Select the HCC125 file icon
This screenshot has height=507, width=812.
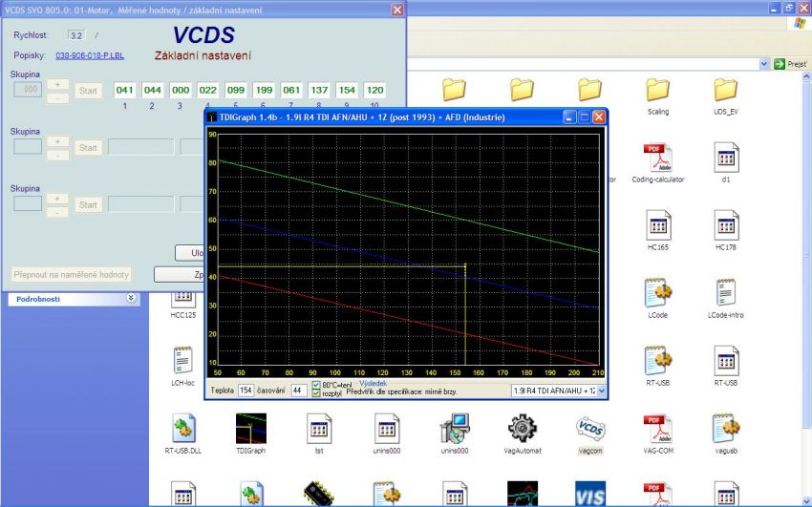(182, 298)
